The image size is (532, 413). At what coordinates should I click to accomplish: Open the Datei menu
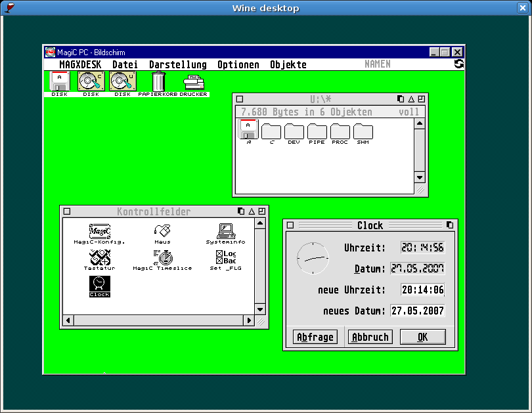click(x=125, y=64)
